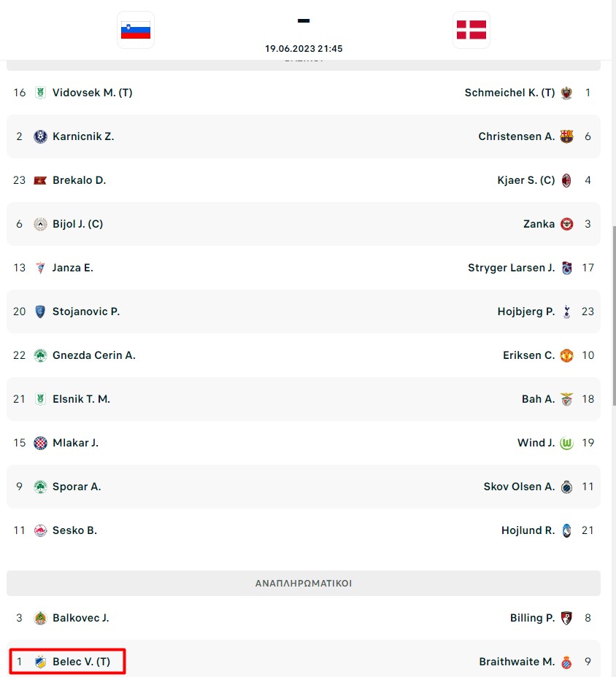The width and height of the screenshot is (616, 677).
Task: Select player Bijol J. (C)
Action: [78, 224]
